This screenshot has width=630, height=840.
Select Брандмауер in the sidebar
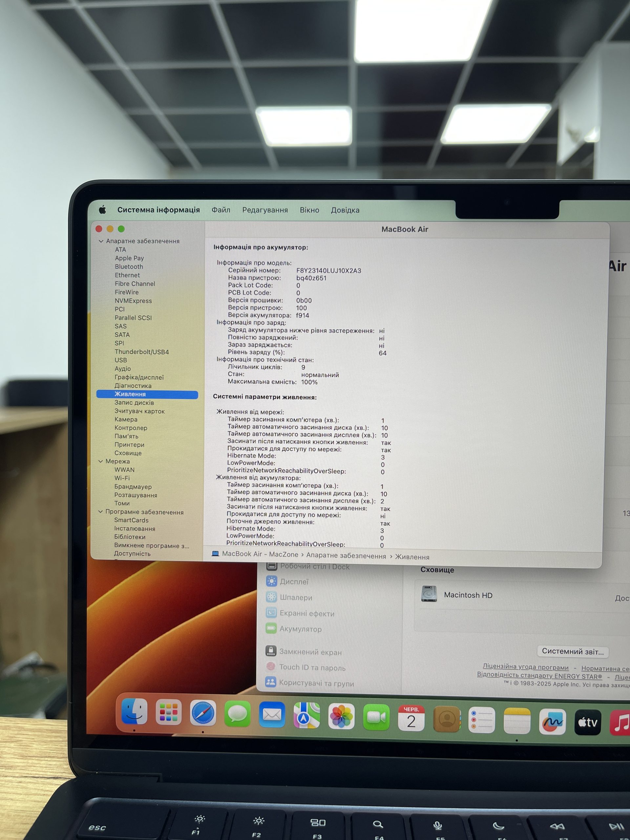(x=133, y=487)
